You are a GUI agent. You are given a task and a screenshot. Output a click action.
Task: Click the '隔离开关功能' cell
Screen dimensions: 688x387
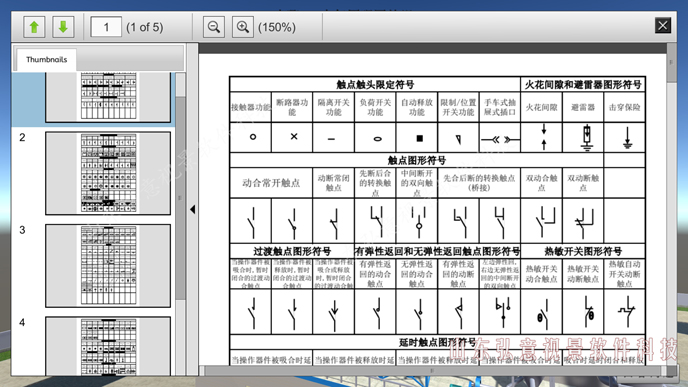coord(333,107)
